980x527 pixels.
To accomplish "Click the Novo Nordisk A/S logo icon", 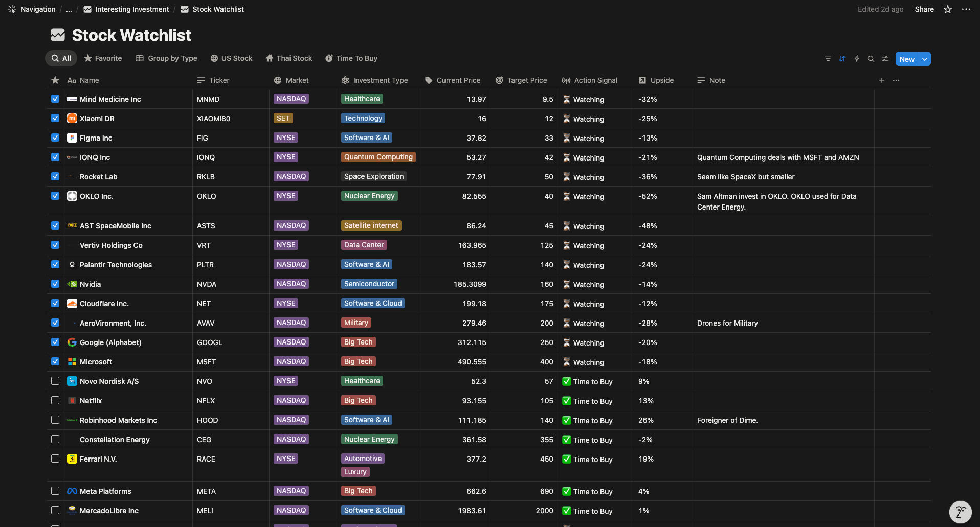I will [72, 381].
